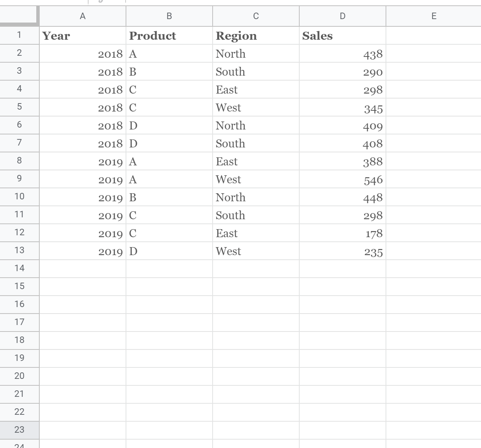Select the cell containing sales 546
The height and width of the screenshot is (448, 481).
click(342, 180)
